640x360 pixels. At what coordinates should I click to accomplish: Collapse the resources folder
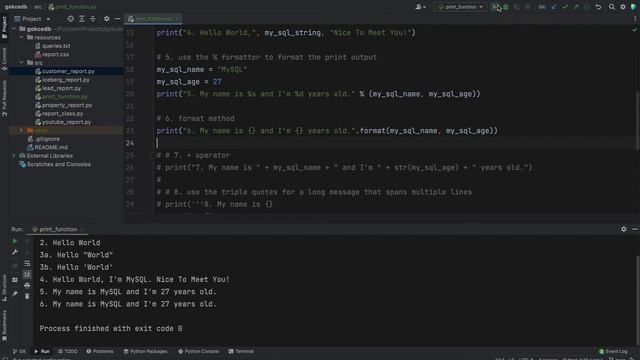(x=22, y=38)
